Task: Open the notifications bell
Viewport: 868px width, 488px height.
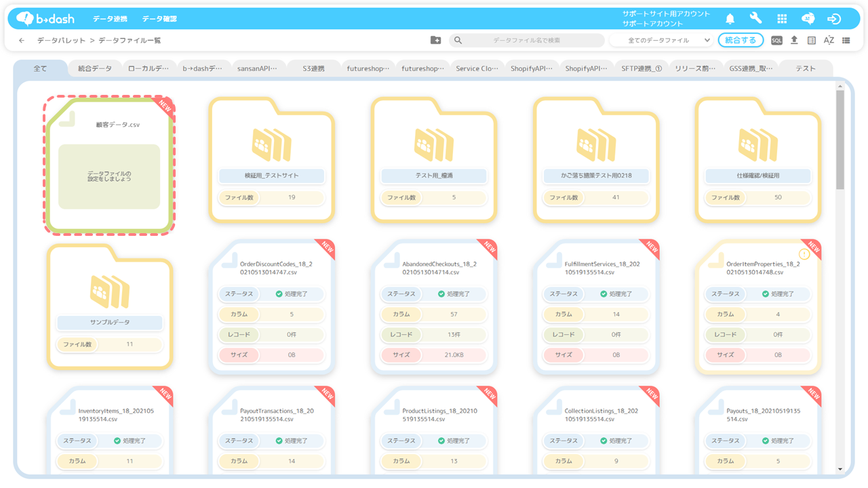Action: point(730,19)
